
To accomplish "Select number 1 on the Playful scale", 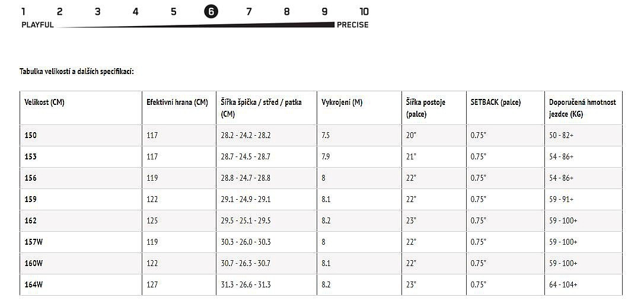I will [x=23, y=12].
